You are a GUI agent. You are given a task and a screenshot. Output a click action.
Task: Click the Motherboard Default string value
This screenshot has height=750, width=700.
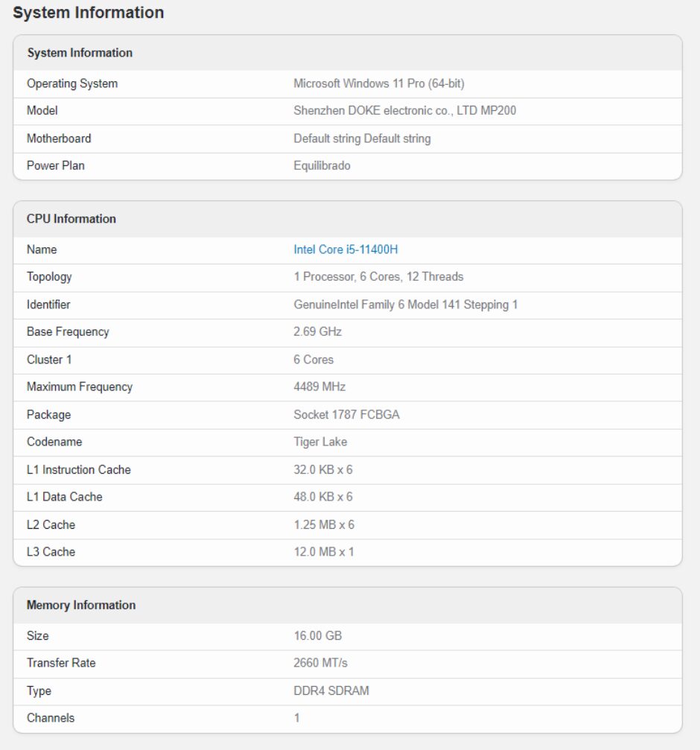click(362, 139)
